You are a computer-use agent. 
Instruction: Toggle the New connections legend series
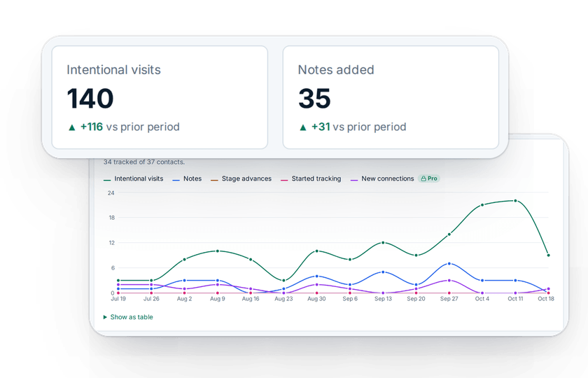tap(382, 179)
